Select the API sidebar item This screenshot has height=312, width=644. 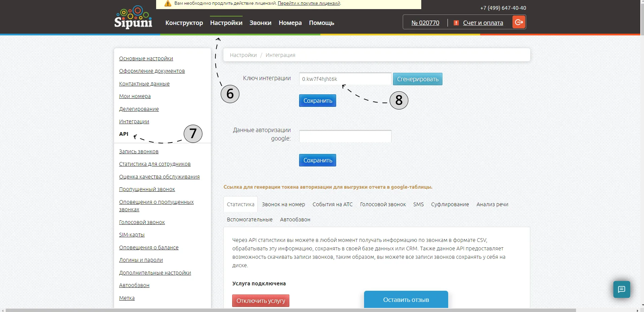point(124,134)
